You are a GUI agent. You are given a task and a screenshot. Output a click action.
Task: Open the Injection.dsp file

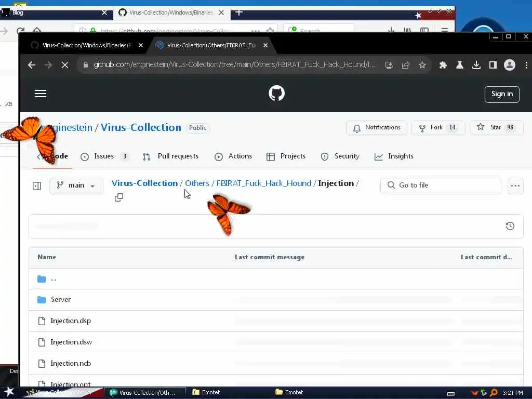pos(71,321)
